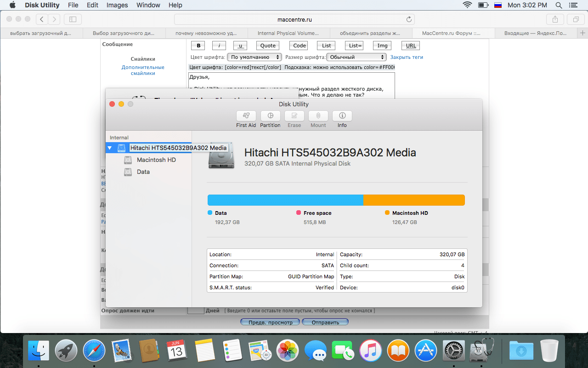Screen dimensions: 588x368
Task: Click the maccentre.ru address bar
Action: (x=294, y=19)
